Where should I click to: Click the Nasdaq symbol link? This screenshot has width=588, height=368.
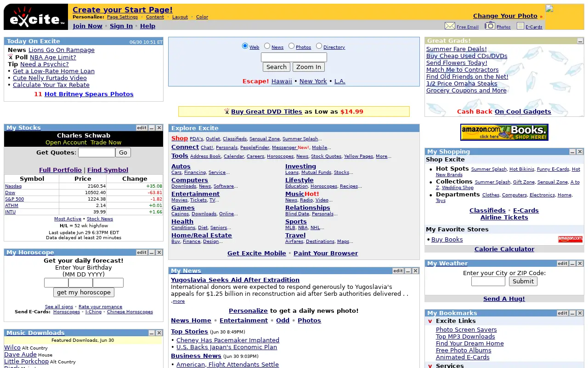coord(13,186)
